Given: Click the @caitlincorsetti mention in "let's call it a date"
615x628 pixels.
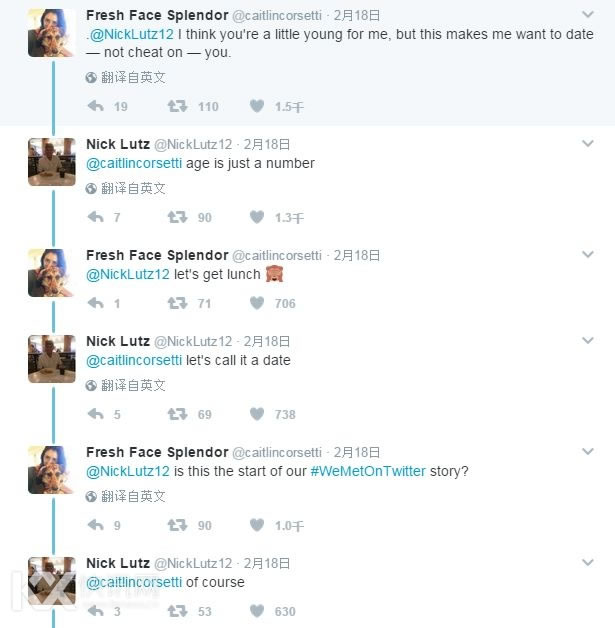Looking at the screenshot, I should pyautogui.click(x=134, y=360).
